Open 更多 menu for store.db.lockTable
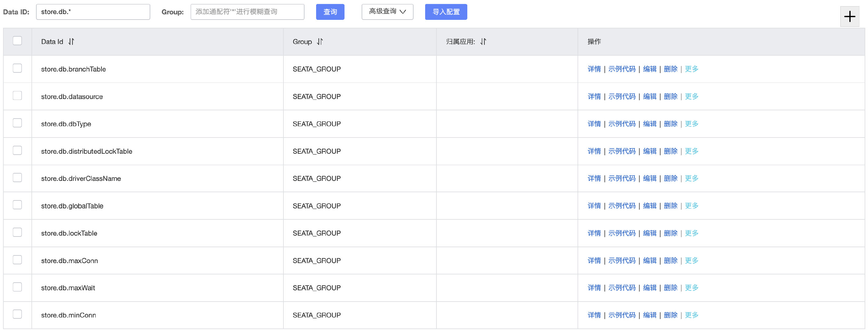This screenshot has height=330, width=868. click(x=691, y=233)
